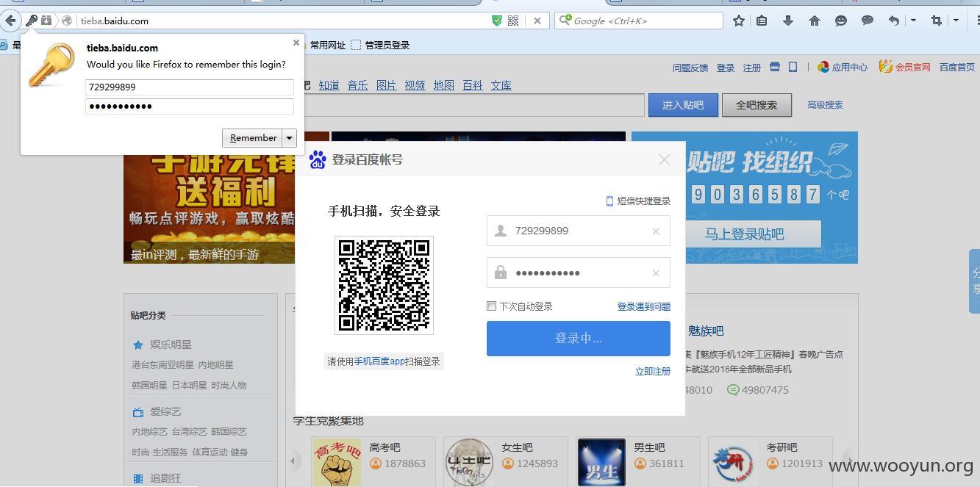Click the undo arrow toolbar icon
The width and height of the screenshot is (980, 487).
coord(894,21)
